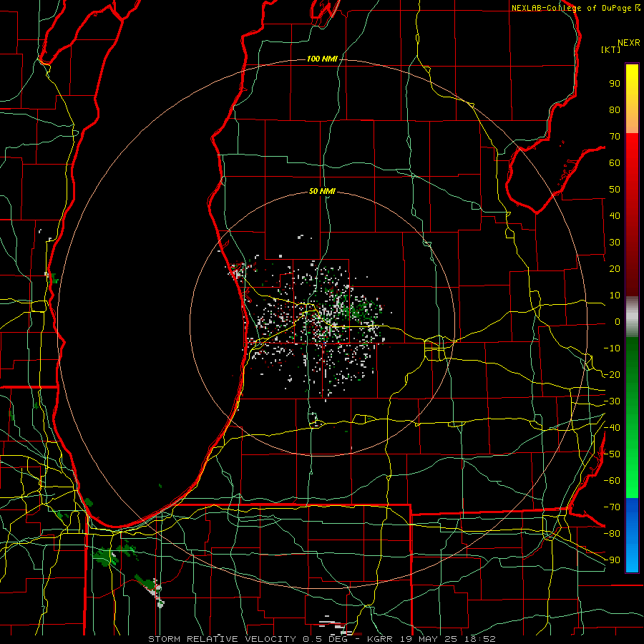Pick the yellow band atop the velocity scale
Image resolution: width=644 pixels, height=644 pixels.
pyautogui.click(x=632, y=98)
